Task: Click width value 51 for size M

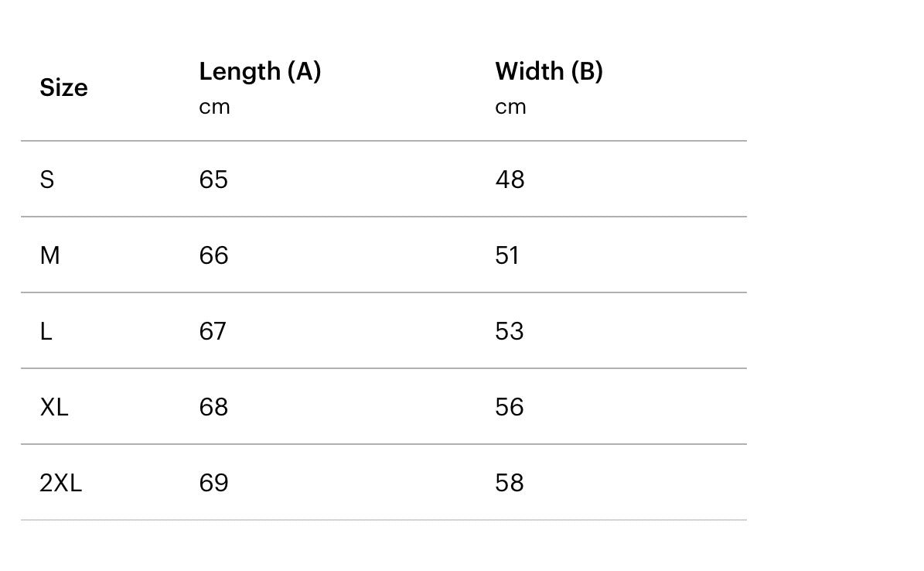Action: point(507,255)
